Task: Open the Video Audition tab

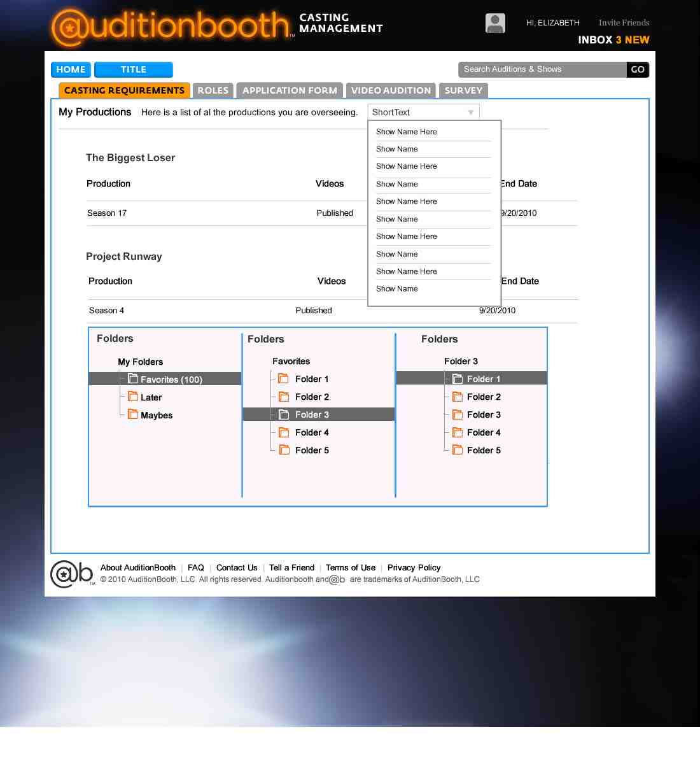Action: point(391,90)
